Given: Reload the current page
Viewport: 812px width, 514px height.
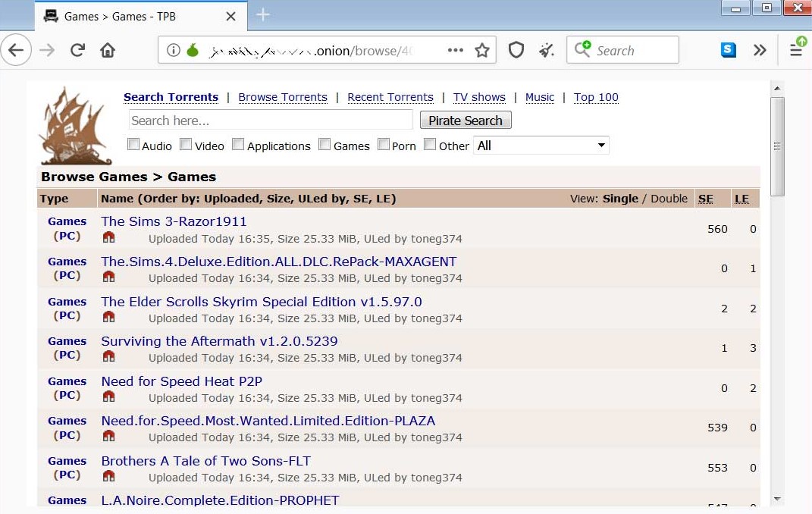Looking at the screenshot, I should click(x=77, y=51).
